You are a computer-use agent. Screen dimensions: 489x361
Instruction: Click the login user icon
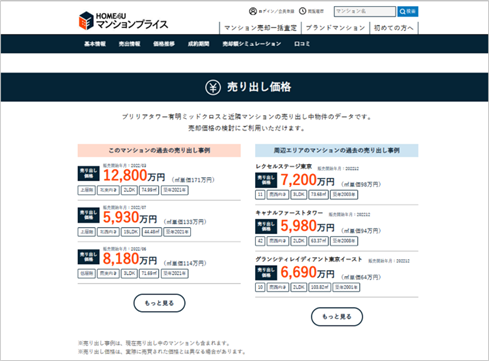click(253, 11)
